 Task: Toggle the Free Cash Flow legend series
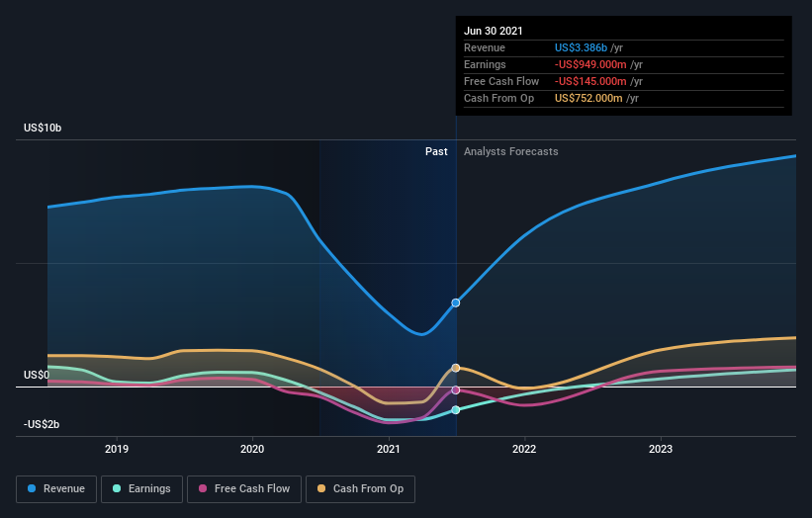[244, 489]
